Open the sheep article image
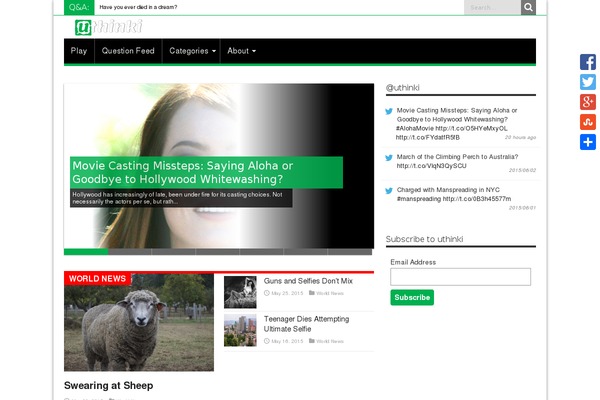 tap(139, 322)
